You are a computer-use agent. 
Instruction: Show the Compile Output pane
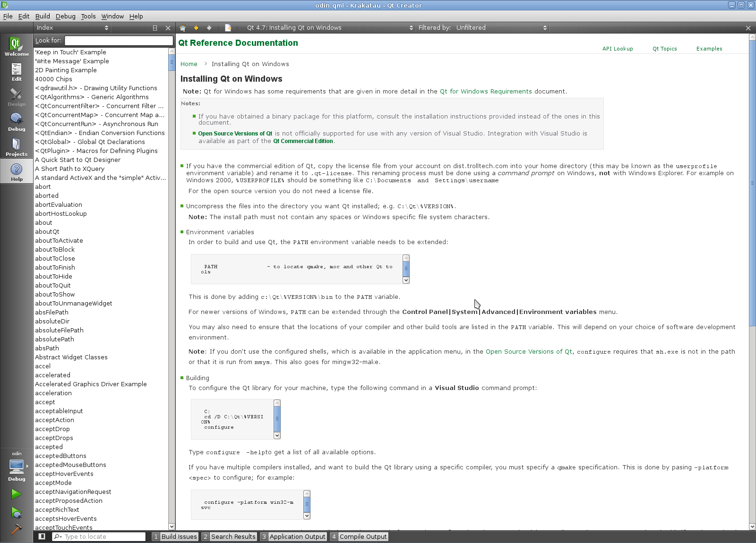tap(359, 536)
